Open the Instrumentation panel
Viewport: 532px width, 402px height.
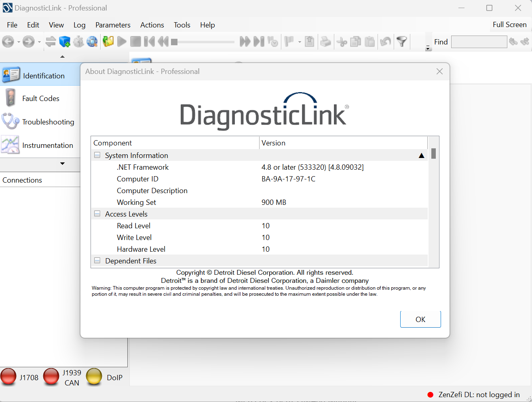pos(40,145)
